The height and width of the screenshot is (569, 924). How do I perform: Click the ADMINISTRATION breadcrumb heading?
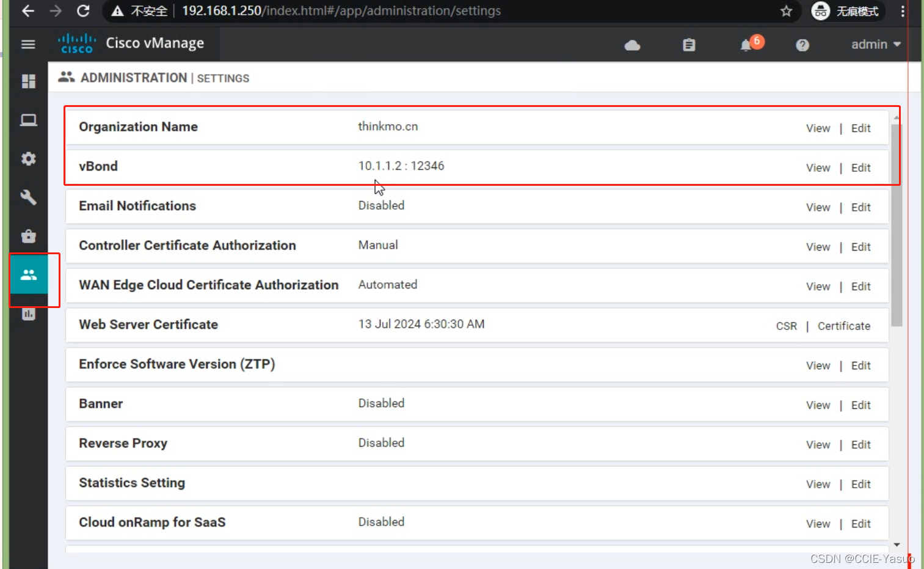pyautogui.click(x=134, y=78)
